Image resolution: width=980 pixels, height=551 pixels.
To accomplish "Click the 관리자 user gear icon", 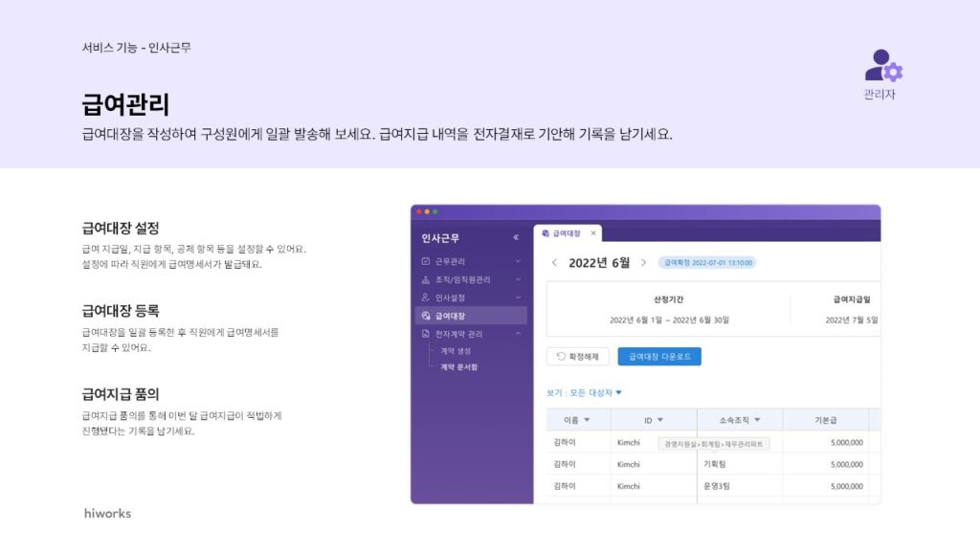I will click(x=882, y=66).
